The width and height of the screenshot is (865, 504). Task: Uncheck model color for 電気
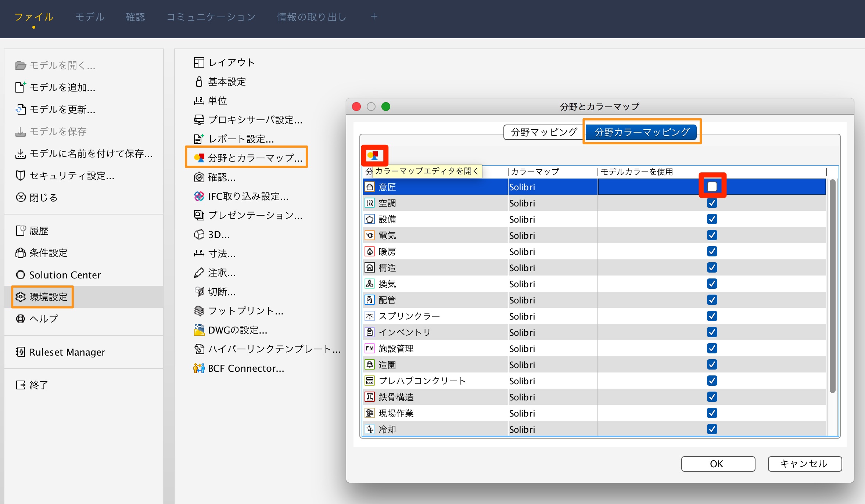[x=712, y=235]
